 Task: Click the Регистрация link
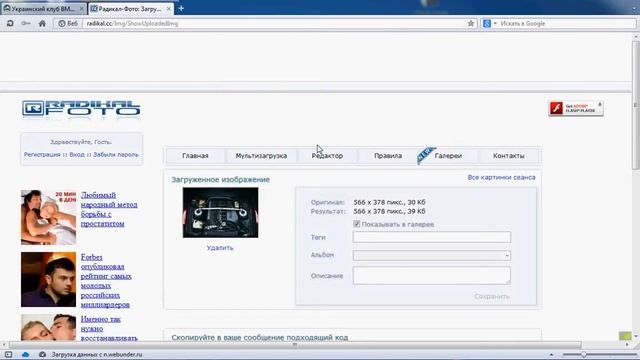pyautogui.click(x=42, y=155)
